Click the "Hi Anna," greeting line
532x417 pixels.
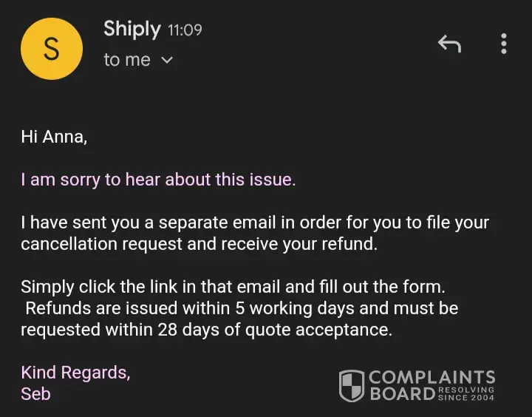click(54, 137)
